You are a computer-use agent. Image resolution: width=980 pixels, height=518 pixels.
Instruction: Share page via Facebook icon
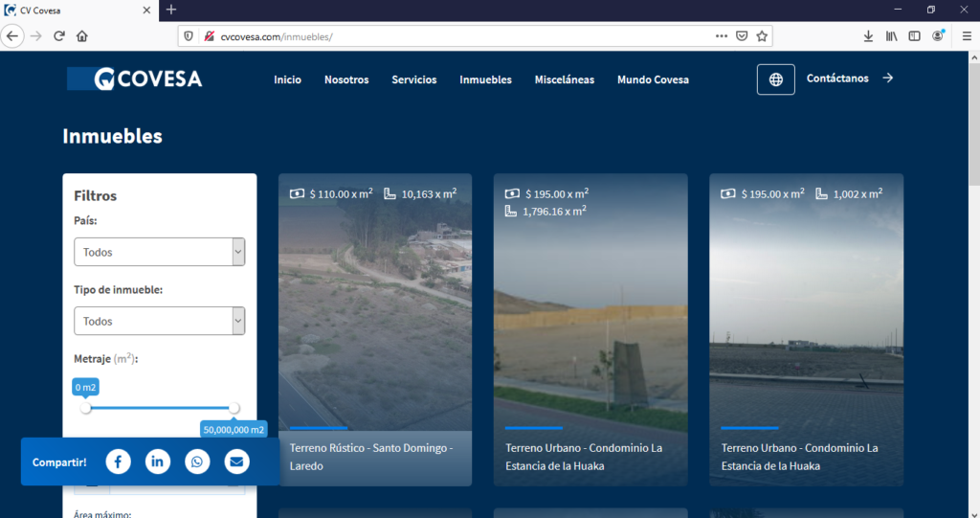pyautogui.click(x=118, y=462)
